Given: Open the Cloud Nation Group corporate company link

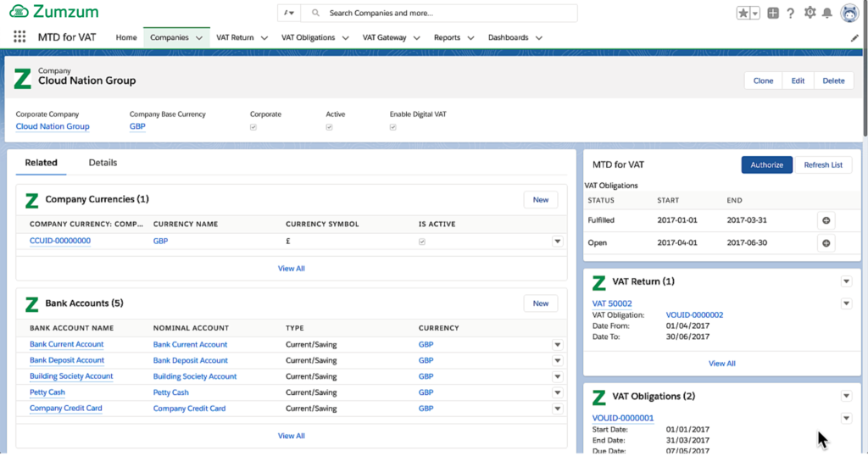Looking at the screenshot, I should (53, 127).
